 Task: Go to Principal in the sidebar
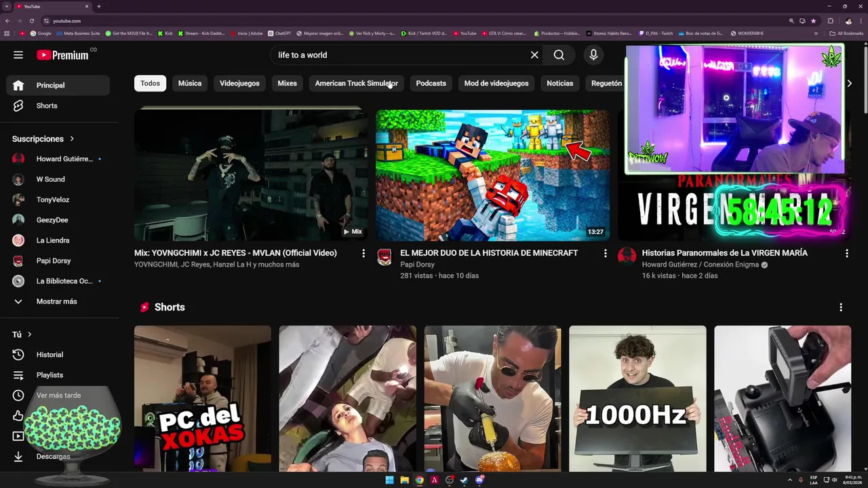tap(58, 85)
